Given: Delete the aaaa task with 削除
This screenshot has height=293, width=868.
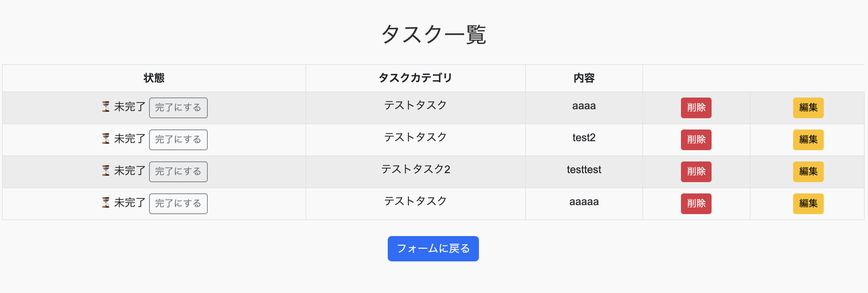Looking at the screenshot, I should (696, 108).
